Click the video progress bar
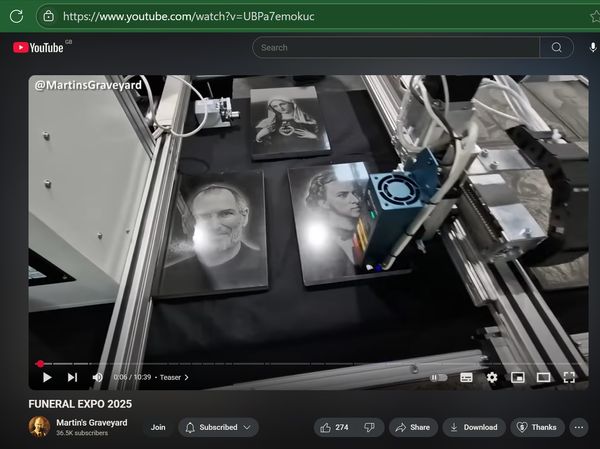Viewport: 600px width, 449px height. [x=300, y=364]
